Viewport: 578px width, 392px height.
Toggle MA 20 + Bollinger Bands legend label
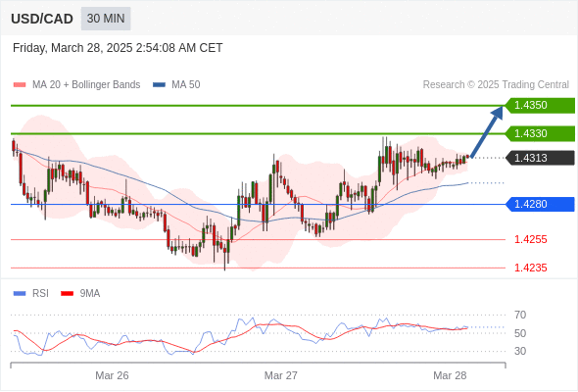click(x=86, y=85)
